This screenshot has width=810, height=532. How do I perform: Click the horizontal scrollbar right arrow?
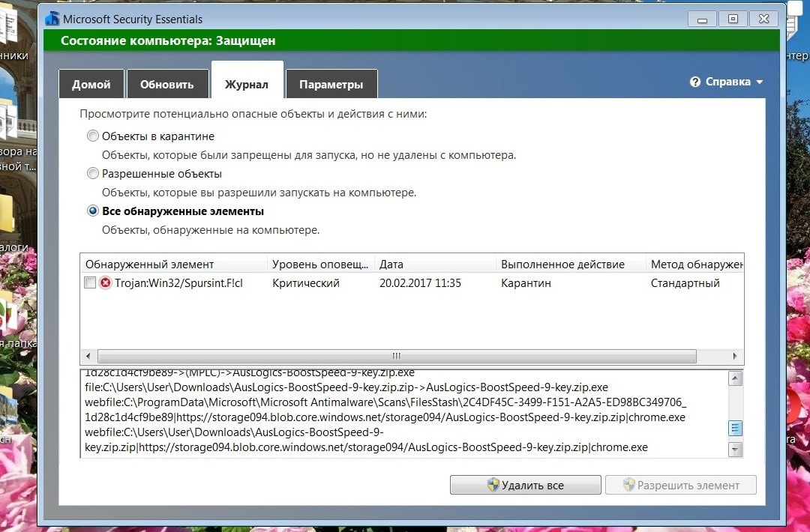(x=735, y=356)
